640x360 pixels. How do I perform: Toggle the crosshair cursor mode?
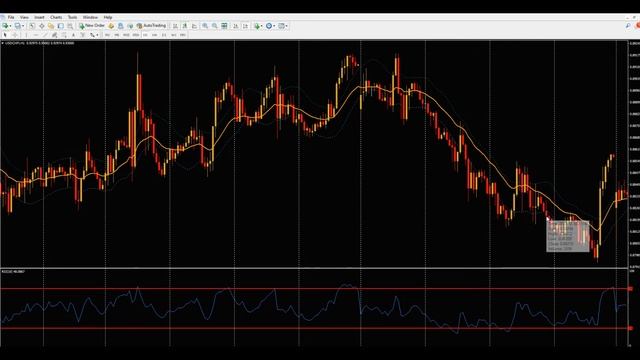coord(15,35)
